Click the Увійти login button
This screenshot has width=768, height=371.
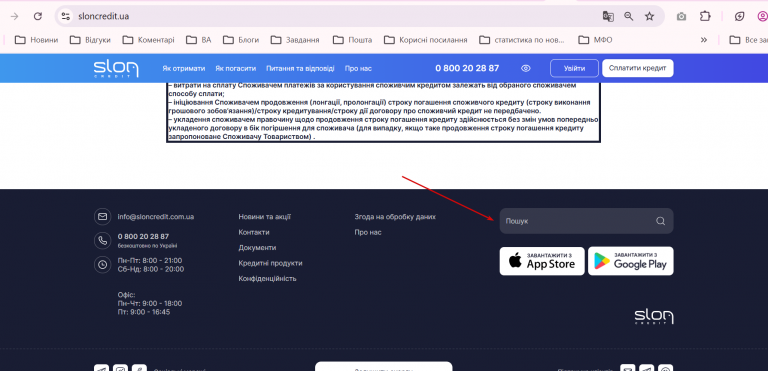point(574,68)
